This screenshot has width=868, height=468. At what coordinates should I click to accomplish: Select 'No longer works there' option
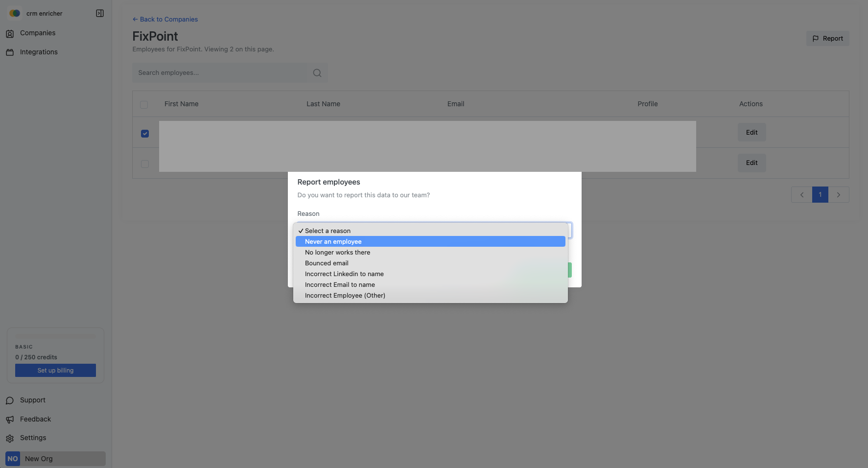337,252
